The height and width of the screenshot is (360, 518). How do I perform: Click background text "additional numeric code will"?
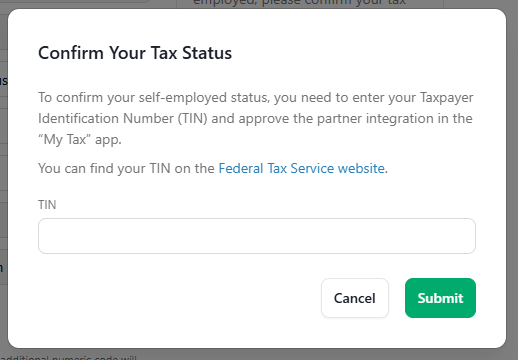pos(68,357)
